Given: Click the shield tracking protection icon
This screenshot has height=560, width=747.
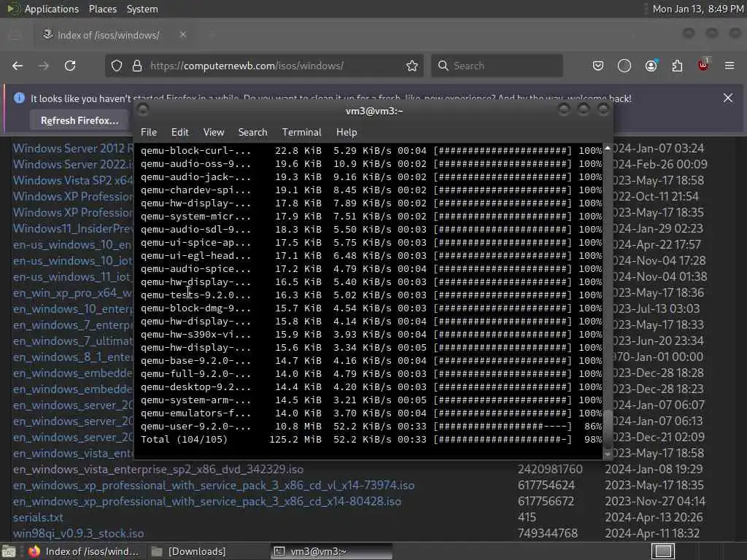Looking at the screenshot, I should 117,66.
